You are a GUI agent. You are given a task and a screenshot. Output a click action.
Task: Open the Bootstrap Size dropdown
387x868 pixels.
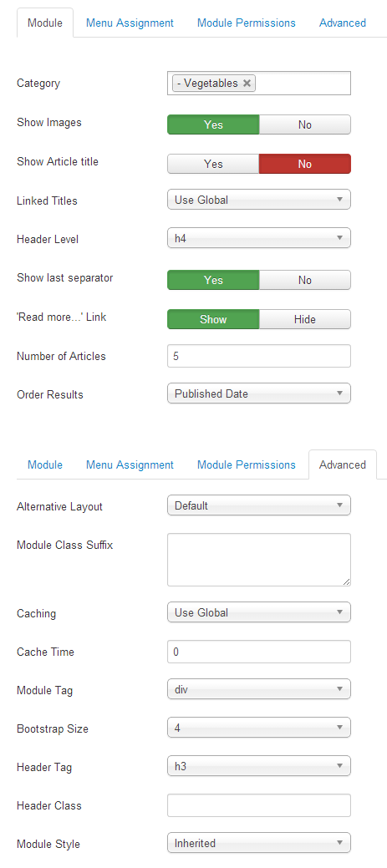tap(259, 728)
